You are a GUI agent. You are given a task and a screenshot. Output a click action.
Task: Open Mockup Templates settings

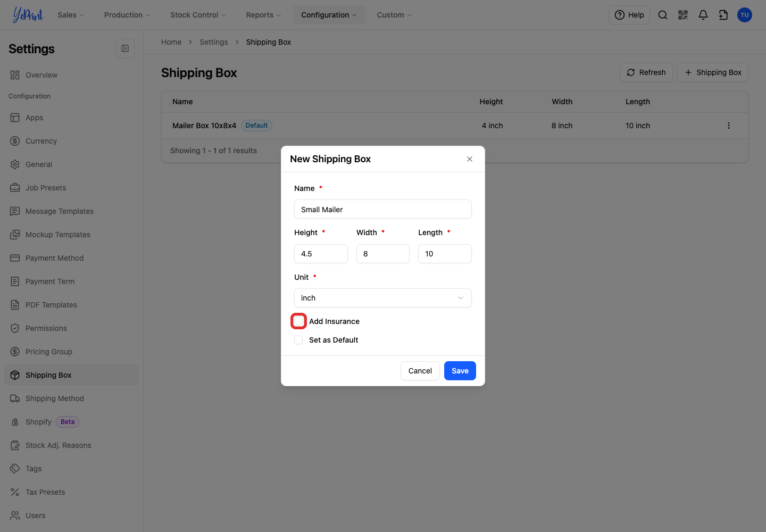coord(71,235)
